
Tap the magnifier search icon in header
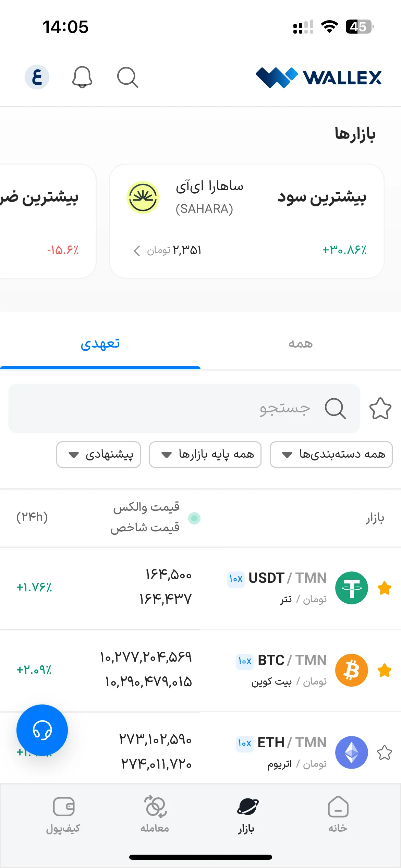(127, 77)
